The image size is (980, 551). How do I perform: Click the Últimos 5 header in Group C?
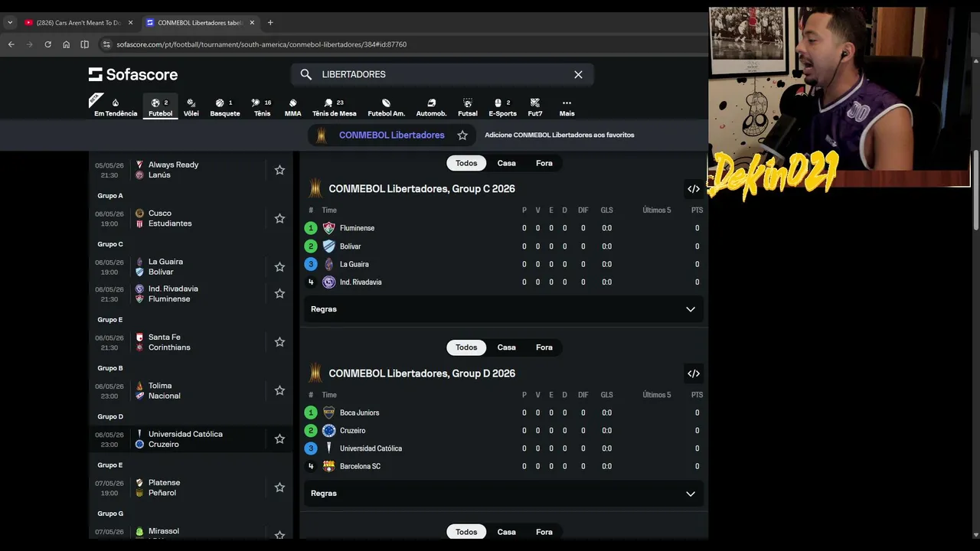656,210
